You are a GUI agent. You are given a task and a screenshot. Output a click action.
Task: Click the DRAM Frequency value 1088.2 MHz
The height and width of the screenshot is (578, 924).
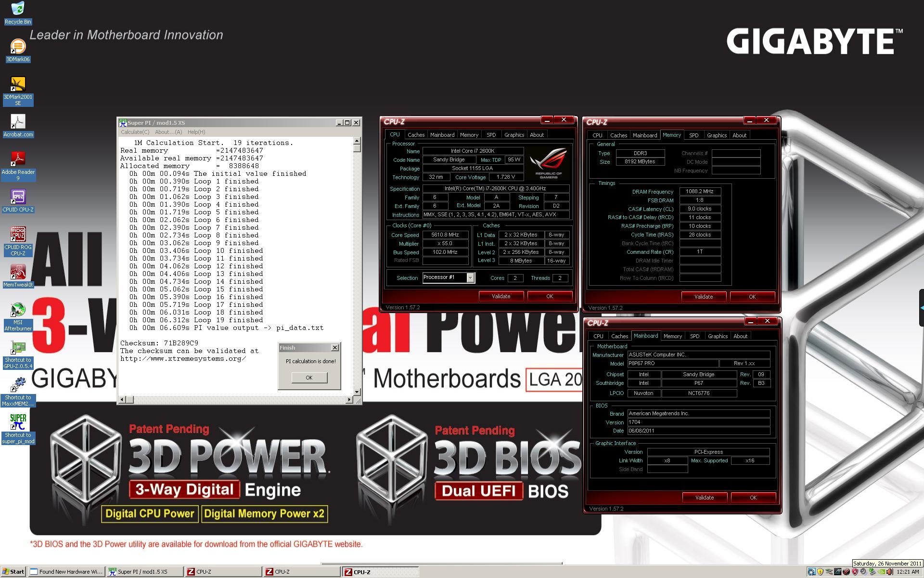pos(700,191)
